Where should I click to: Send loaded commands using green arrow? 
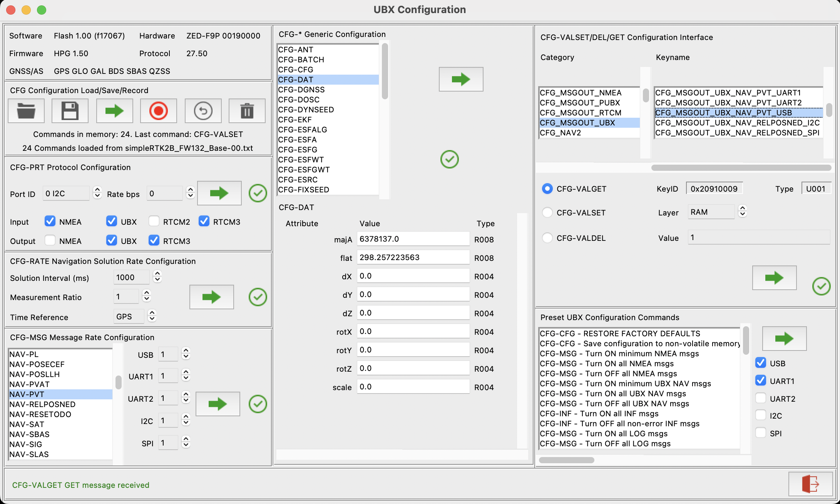click(114, 111)
